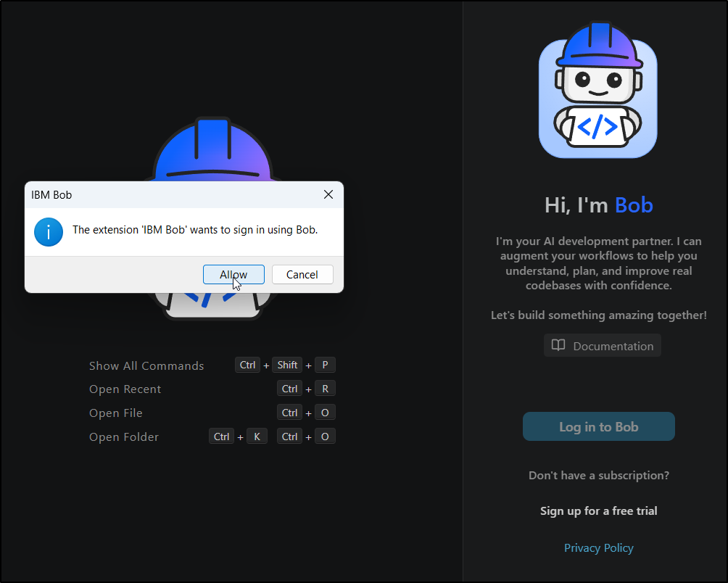Allow IBM Bob extension to sign in

tap(233, 274)
